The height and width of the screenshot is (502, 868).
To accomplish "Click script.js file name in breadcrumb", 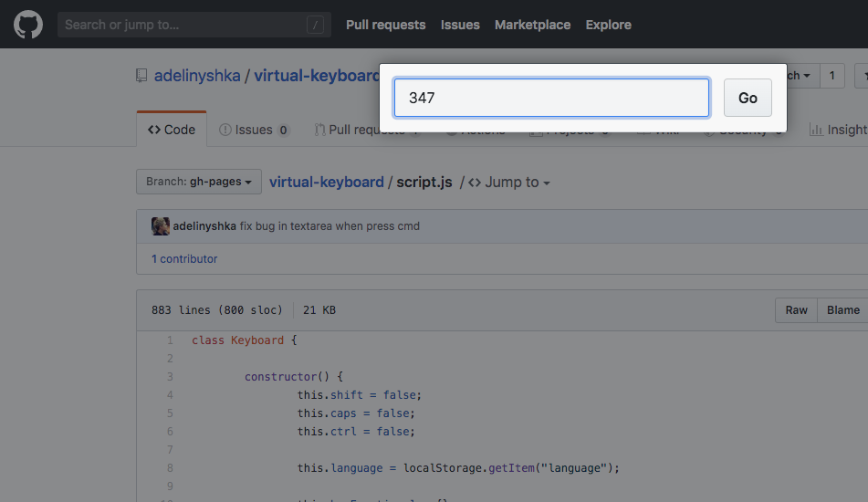I will (x=424, y=182).
